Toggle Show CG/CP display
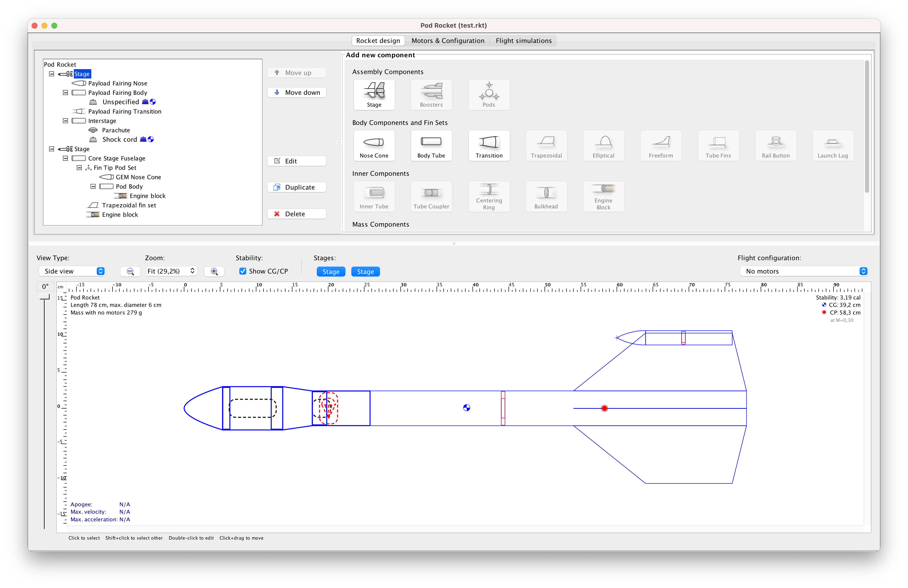This screenshot has width=908, height=588. tap(243, 271)
